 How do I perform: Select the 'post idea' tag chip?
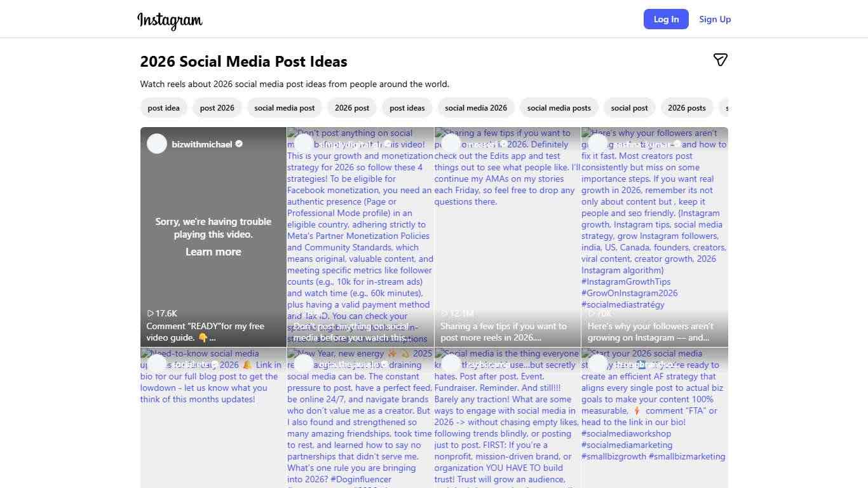point(163,107)
